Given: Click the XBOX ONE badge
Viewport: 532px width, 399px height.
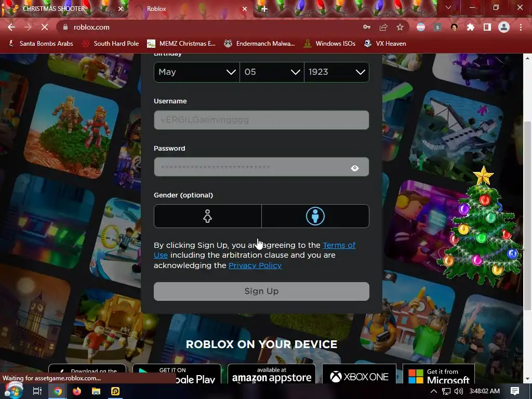Looking at the screenshot, I should pos(359,374).
